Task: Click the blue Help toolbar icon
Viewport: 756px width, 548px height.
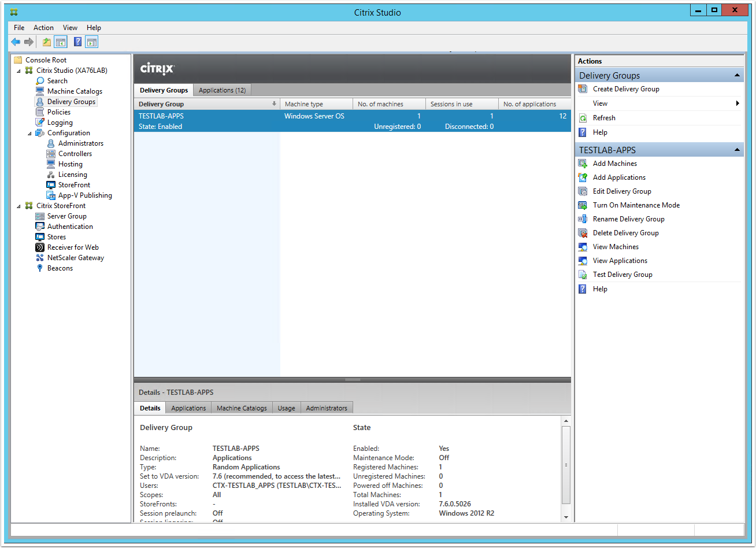Action: coord(78,42)
